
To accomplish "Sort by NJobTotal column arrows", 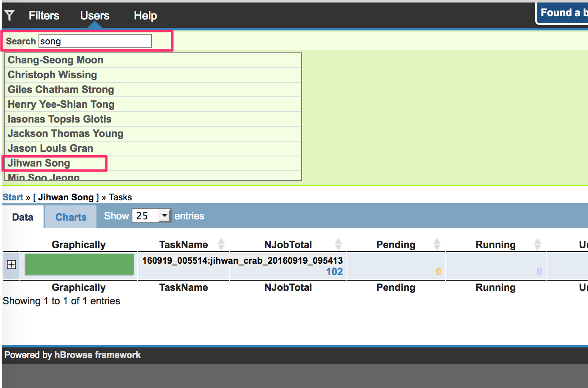I will coord(338,244).
